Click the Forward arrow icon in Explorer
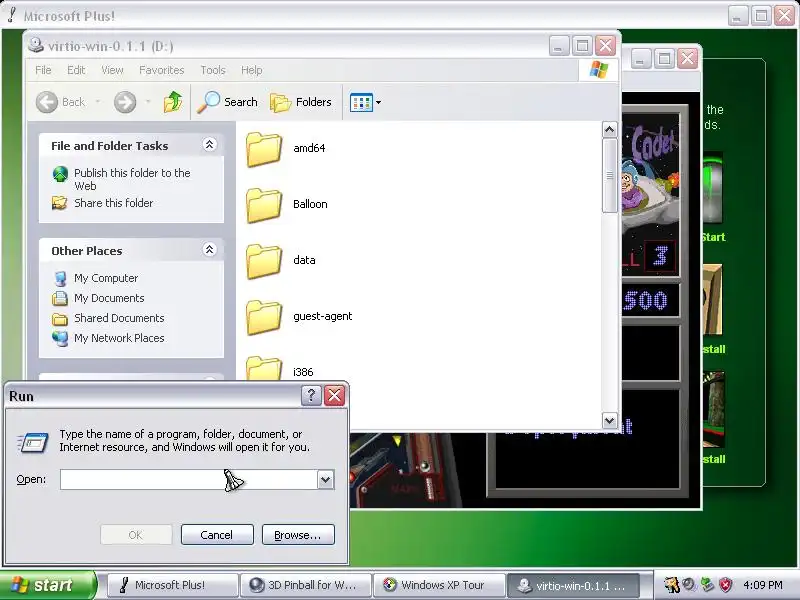 125,102
